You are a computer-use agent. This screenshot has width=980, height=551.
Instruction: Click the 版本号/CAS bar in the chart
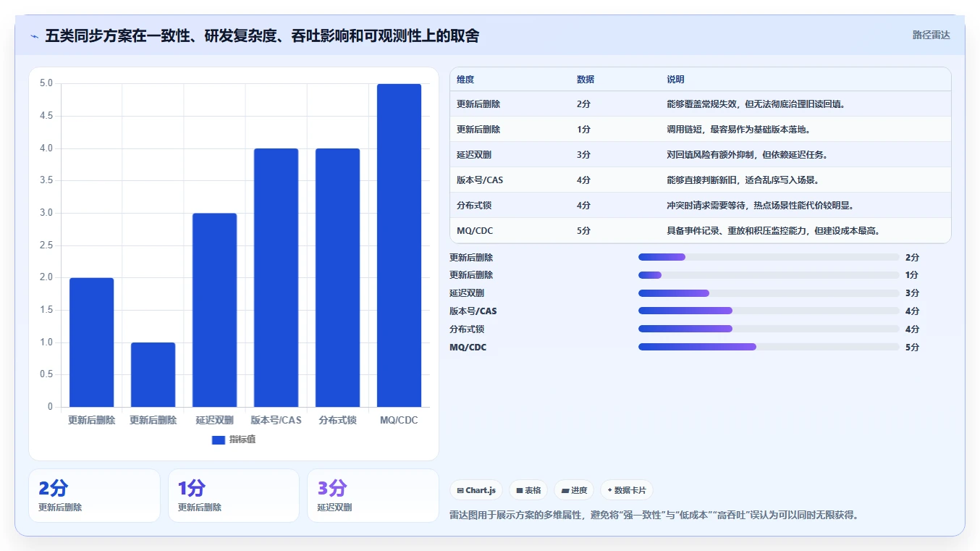pos(276,278)
